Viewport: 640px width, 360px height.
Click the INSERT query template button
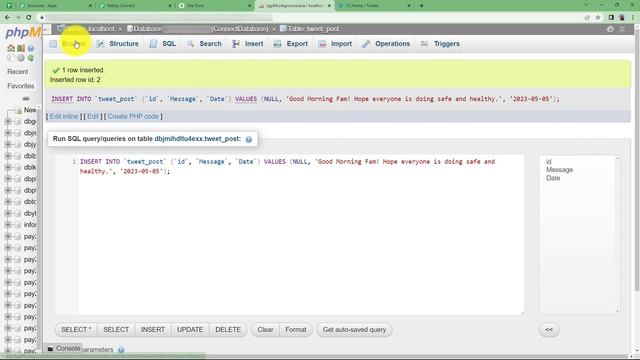(153, 330)
